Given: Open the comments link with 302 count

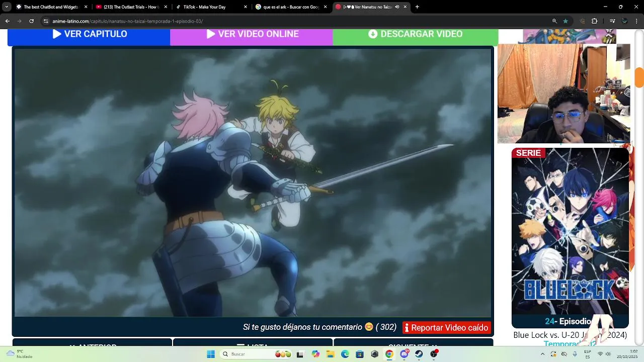Looking at the screenshot, I should click(319, 327).
